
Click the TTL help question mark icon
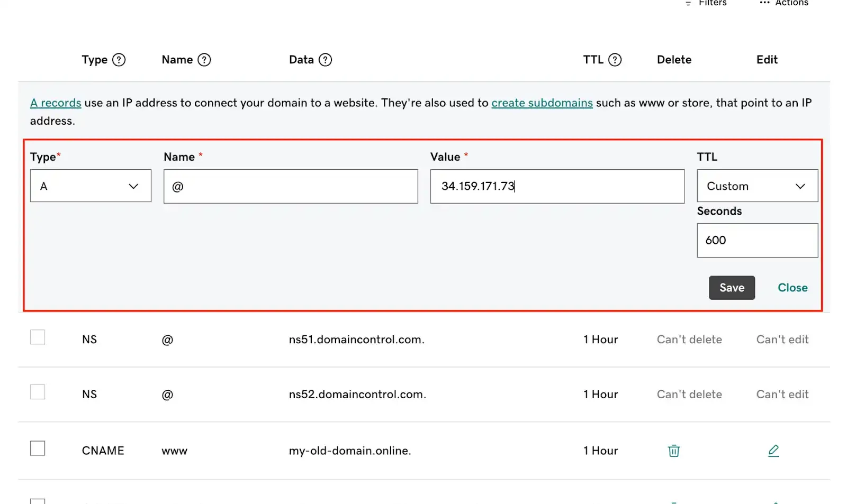tap(615, 60)
